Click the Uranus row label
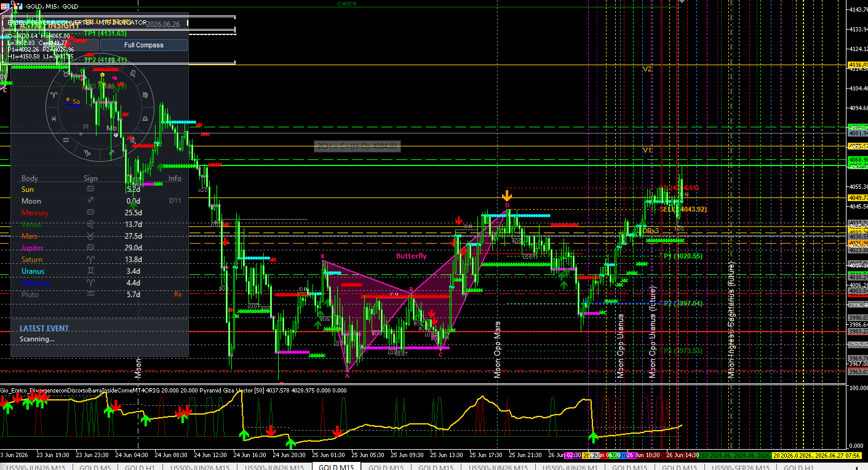868x470 pixels. pyautogui.click(x=33, y=271)
